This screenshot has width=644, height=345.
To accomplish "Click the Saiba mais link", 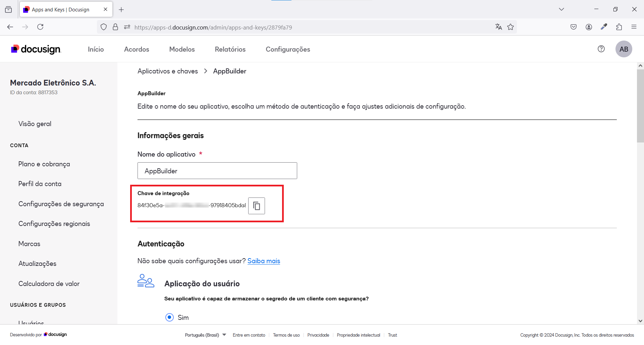I will [264, 261].
